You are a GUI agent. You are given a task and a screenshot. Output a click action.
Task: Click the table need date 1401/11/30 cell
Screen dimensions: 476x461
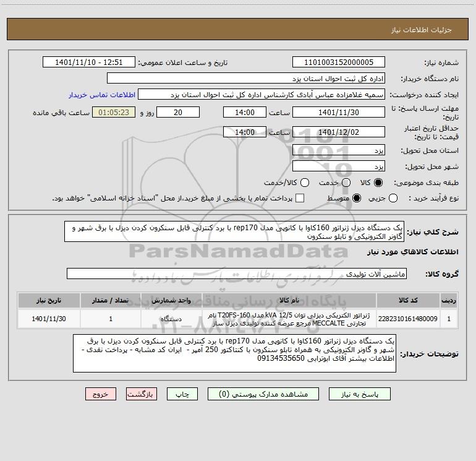click(x=49, y=319)
